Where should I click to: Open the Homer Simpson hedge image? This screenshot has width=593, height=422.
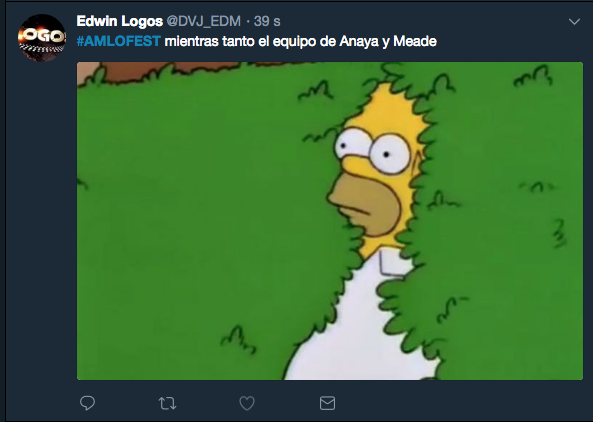click(330, 221)
